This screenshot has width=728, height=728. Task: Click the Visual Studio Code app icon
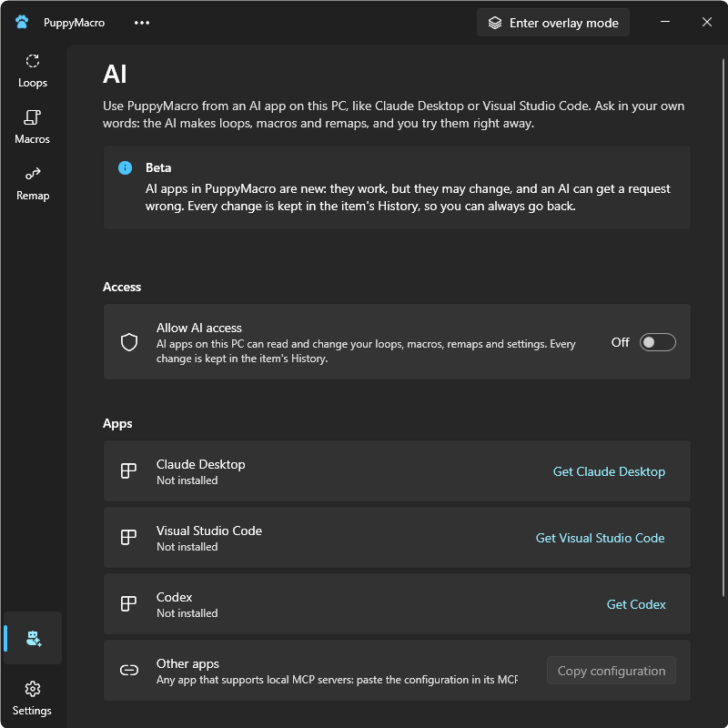click(128, 537)
